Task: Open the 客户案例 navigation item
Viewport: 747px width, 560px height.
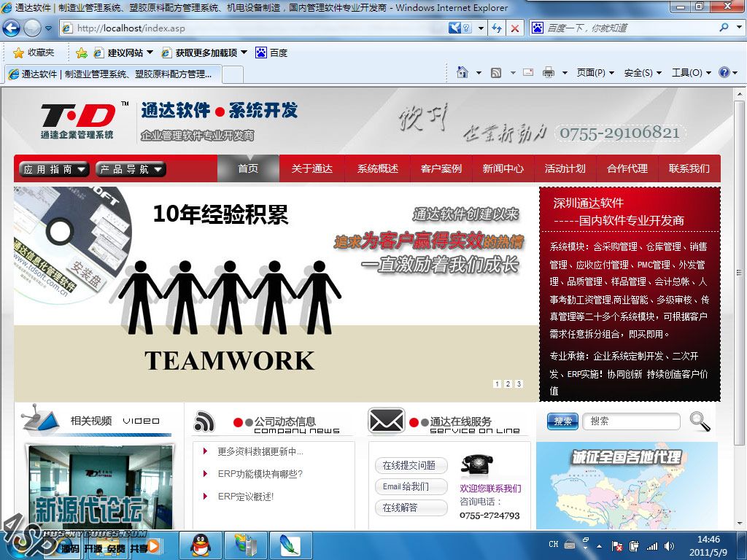Action: [441, 168]
